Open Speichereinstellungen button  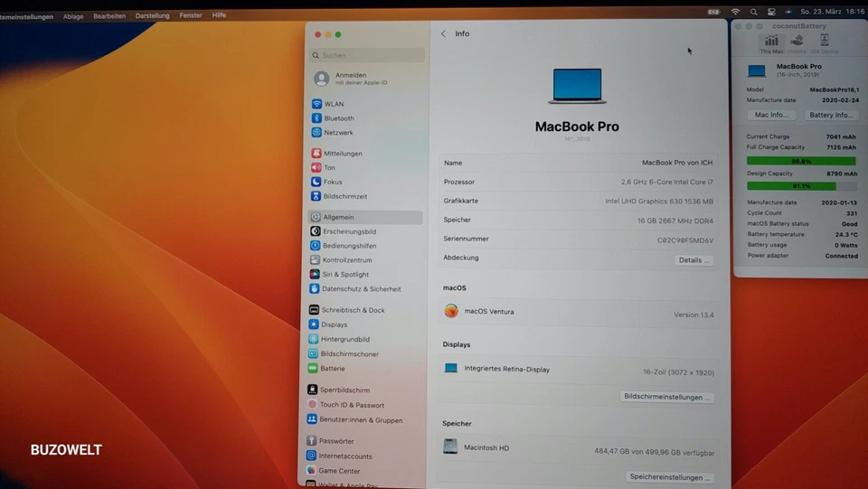pyautogui.click(x=670, y=477)
